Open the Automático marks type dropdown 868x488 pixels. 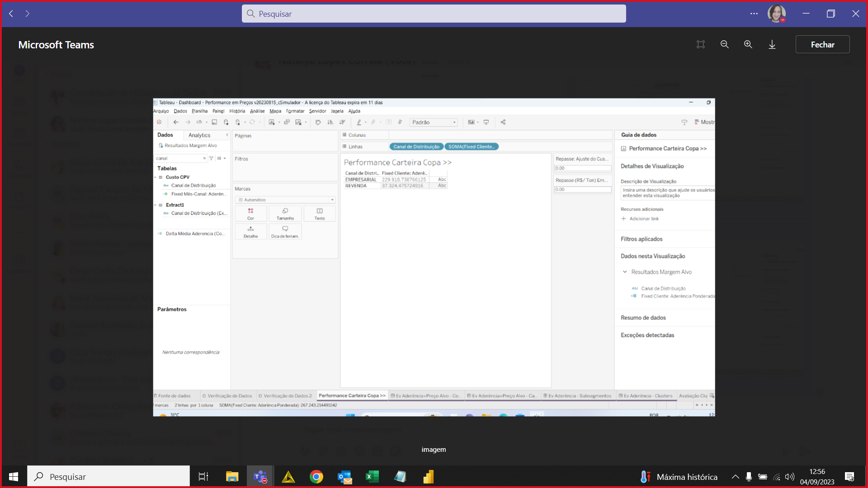click(285, 200)
